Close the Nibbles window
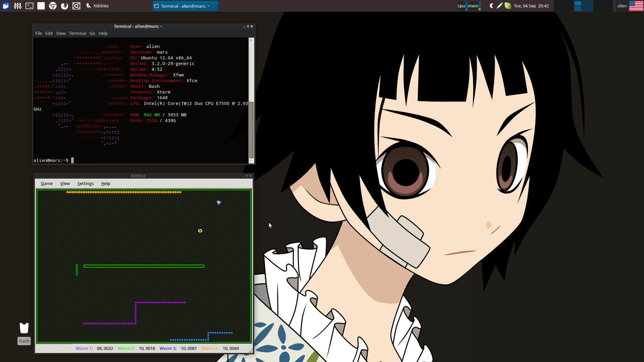This screenshot has height=362, width=644. 250,176
